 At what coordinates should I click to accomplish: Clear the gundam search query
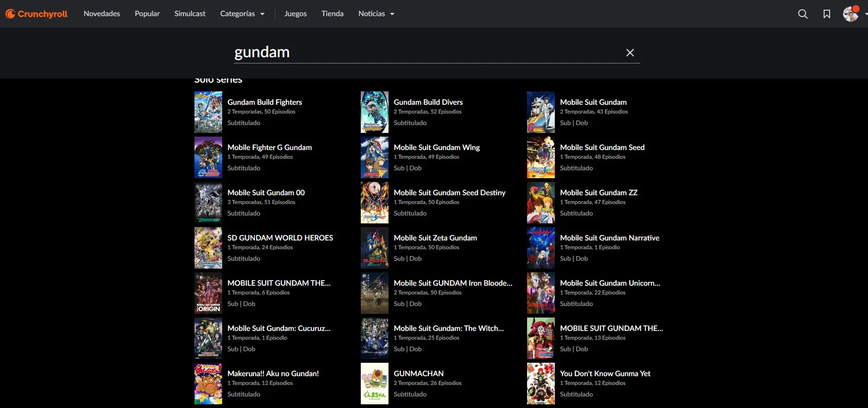pyautogui.click(x=630, y=53)
